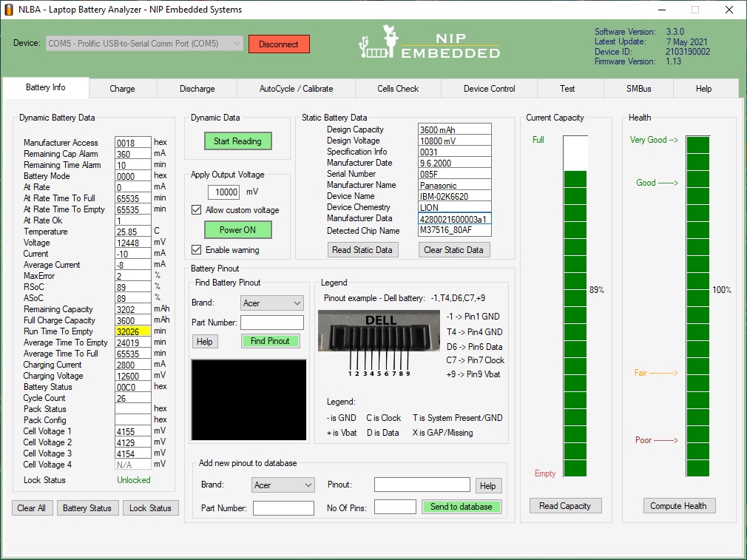Click the NLBA battery app icon in title bar
The width and height of the screenshot is (747, 560).
tap(9, 10)
